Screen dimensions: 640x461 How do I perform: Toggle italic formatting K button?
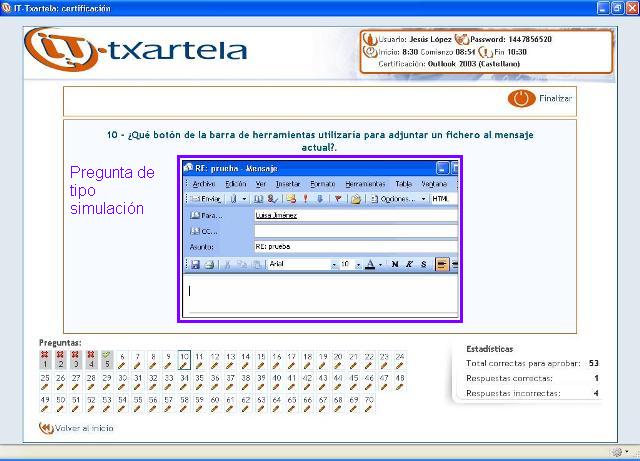(x=410, y=265)
